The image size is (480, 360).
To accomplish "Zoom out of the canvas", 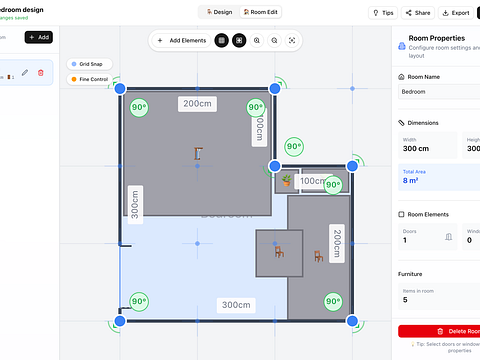I will 274,41.
